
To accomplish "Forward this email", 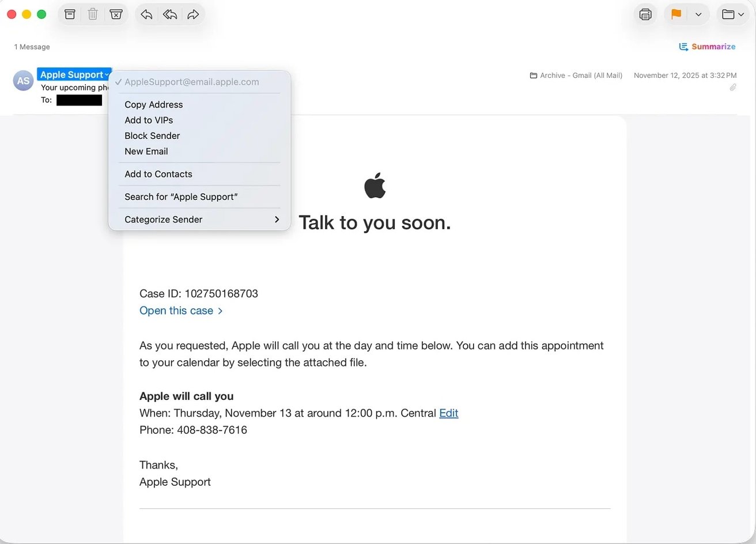I will coord(193,14).
